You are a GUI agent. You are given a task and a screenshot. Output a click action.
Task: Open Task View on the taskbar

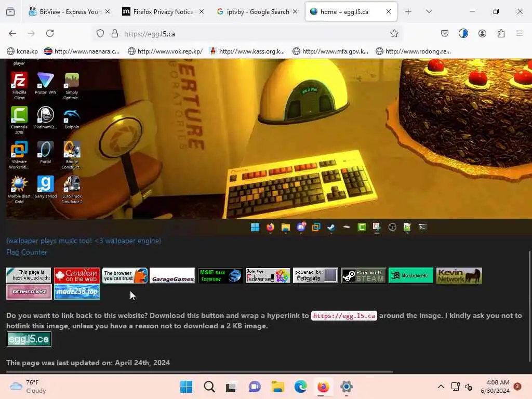point(231,387)
